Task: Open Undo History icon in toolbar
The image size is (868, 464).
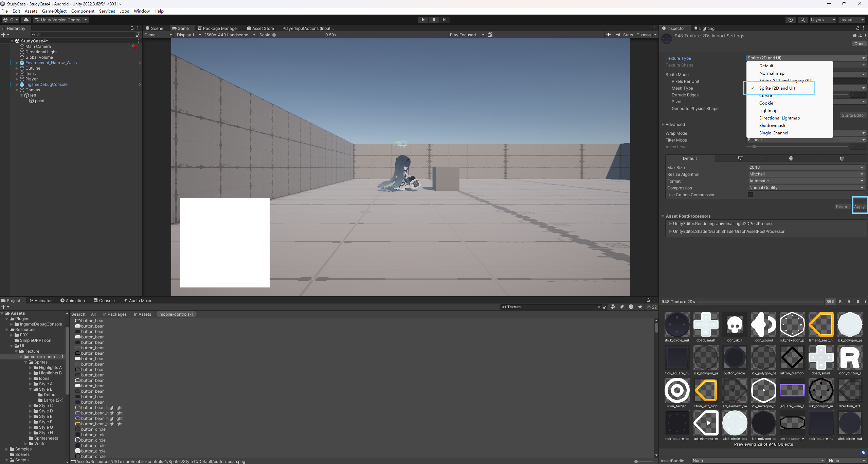Action: pyautogui.click(x=791, y=20)
